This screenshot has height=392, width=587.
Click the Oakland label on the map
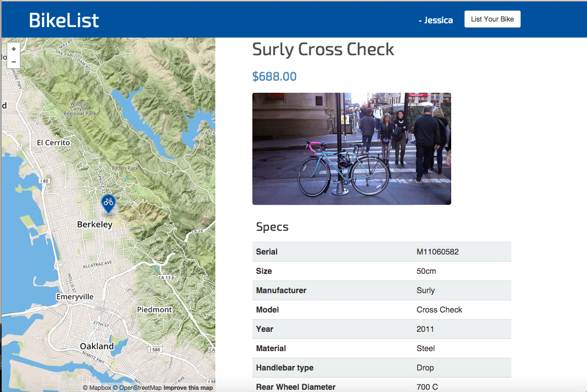pos(97,346)
